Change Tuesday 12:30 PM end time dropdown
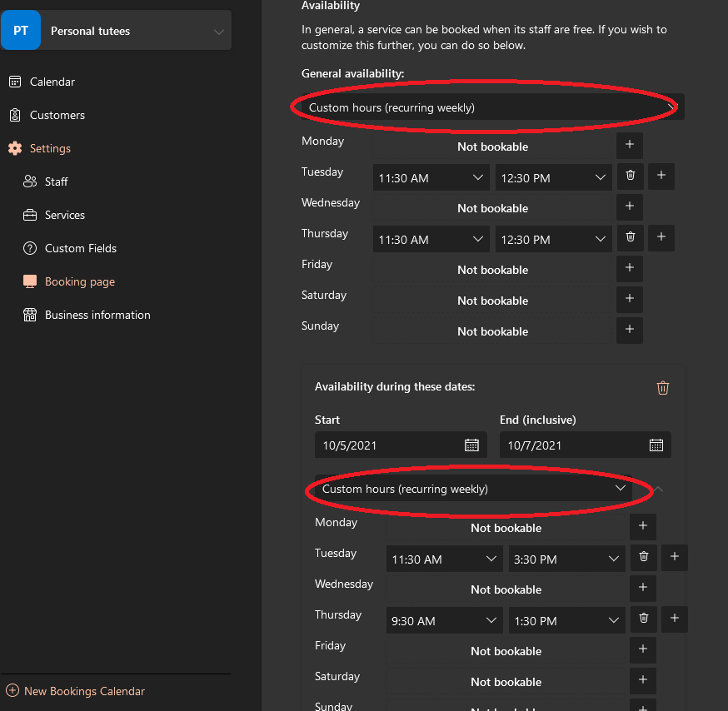728x711 pixels. tap(553, 177)
